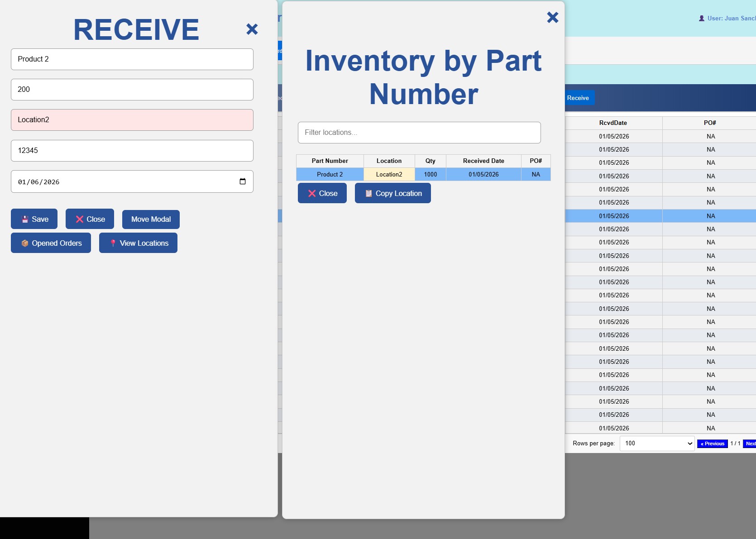Click Save button with floppy disk icon
756x539 pixels.
point(34,219)
